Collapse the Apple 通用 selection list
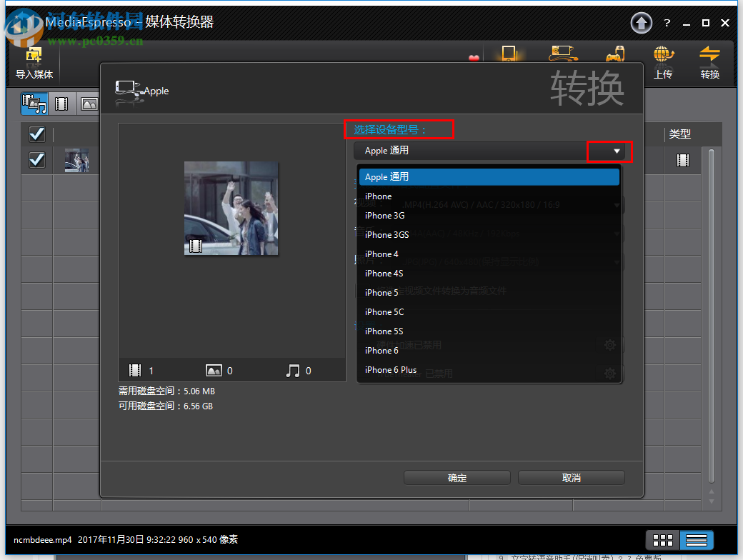Viewport: 743px width, 560px height. [489, 176]
